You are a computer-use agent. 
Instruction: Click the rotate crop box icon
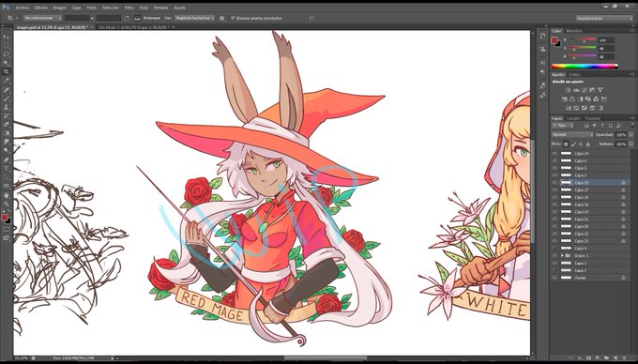tap(127, 19)
